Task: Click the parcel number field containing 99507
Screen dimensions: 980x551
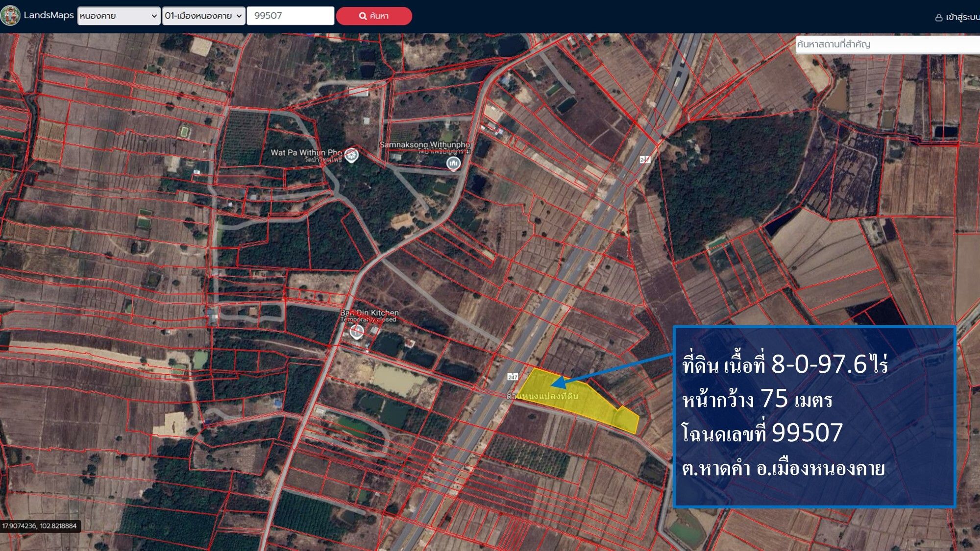Action: 291,16
